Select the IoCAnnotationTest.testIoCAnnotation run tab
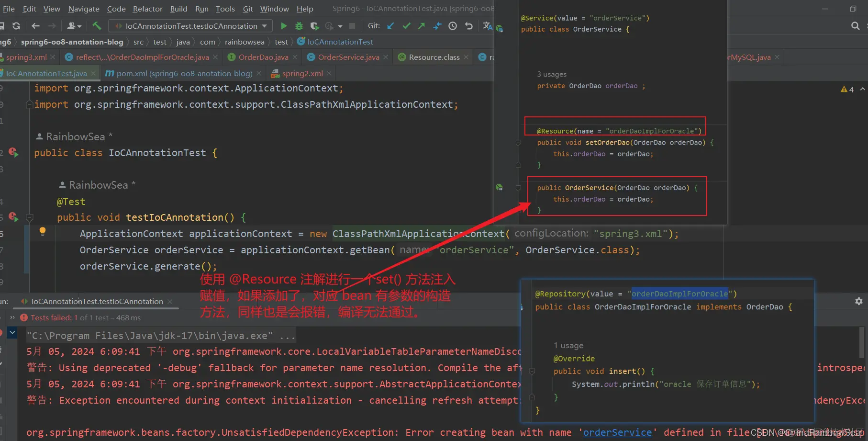 pyautogui.click(x=97, y=301)
